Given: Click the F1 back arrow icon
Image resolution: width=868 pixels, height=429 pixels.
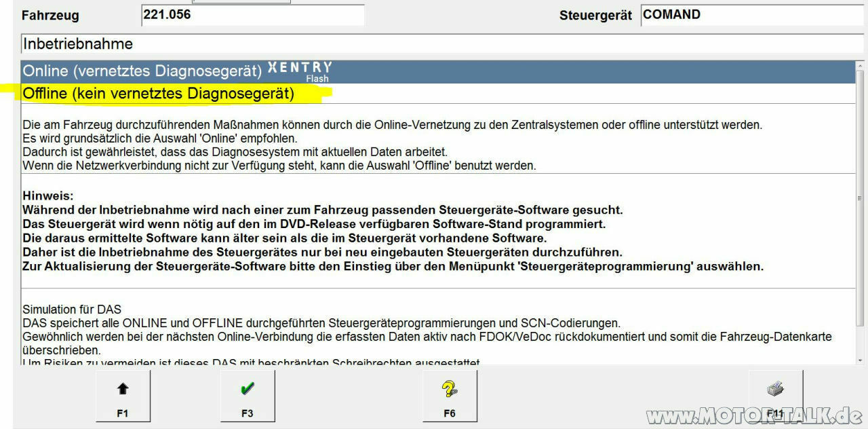Looking at the screenshot, I should pyautogui.click(x=123, y=389).
